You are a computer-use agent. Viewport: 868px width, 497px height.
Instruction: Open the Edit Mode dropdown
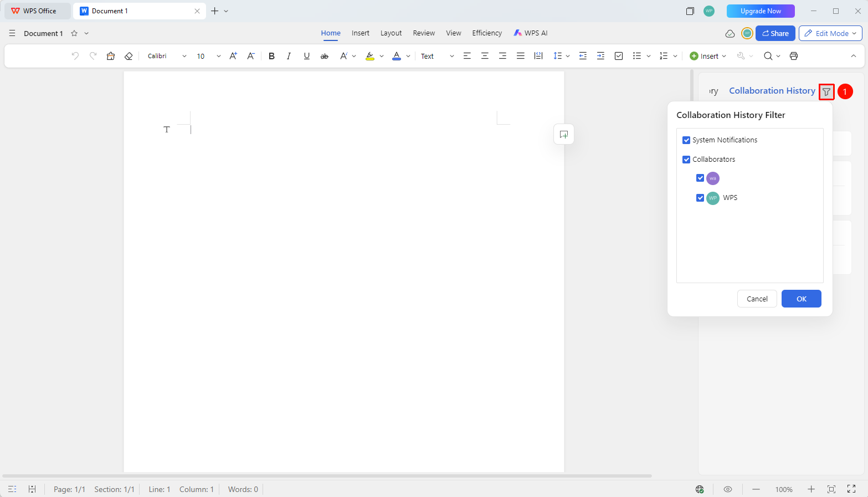click(830, 33)
